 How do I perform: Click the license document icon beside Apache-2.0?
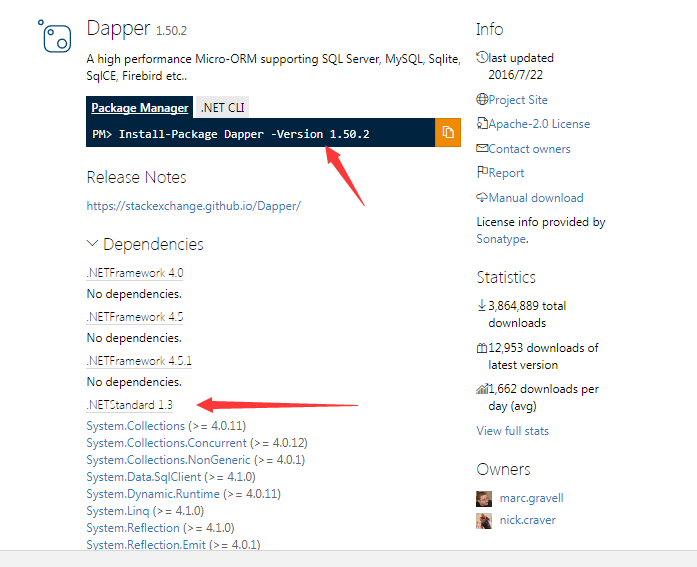[482, 123]
